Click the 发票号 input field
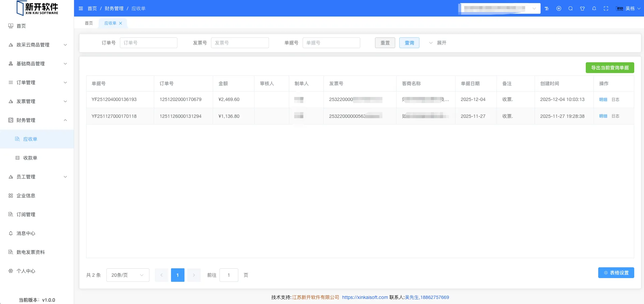 pyautogui.click(x=240, y=43)
